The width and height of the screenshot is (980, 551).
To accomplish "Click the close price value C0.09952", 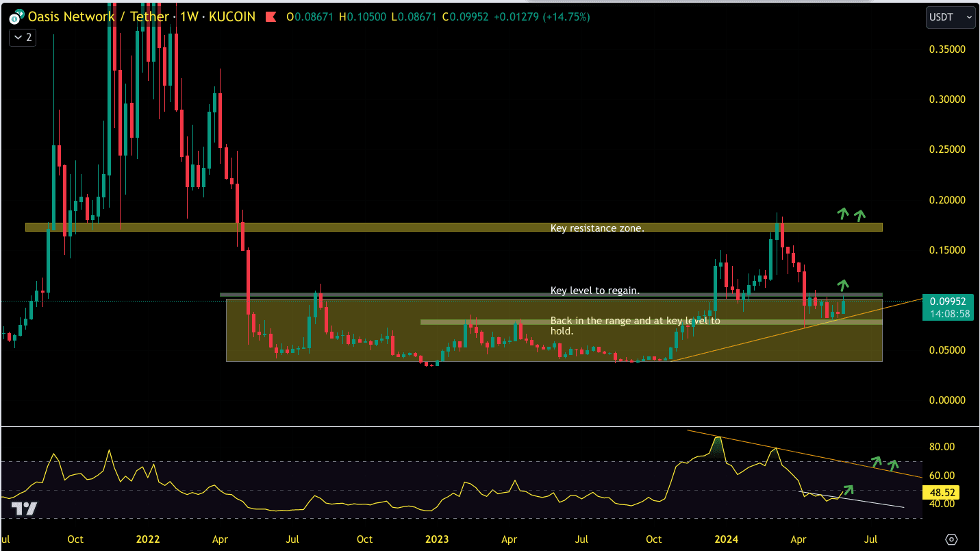I will [466, 16].
